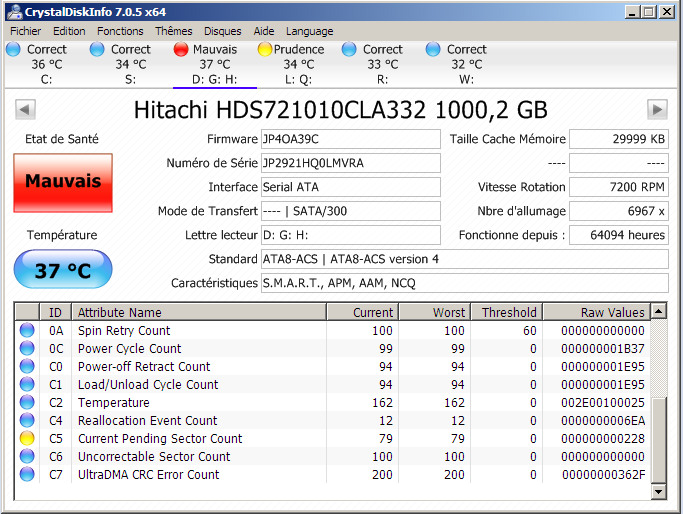Click status orb of Power-off Retract Count row

(x=27, y=366)
